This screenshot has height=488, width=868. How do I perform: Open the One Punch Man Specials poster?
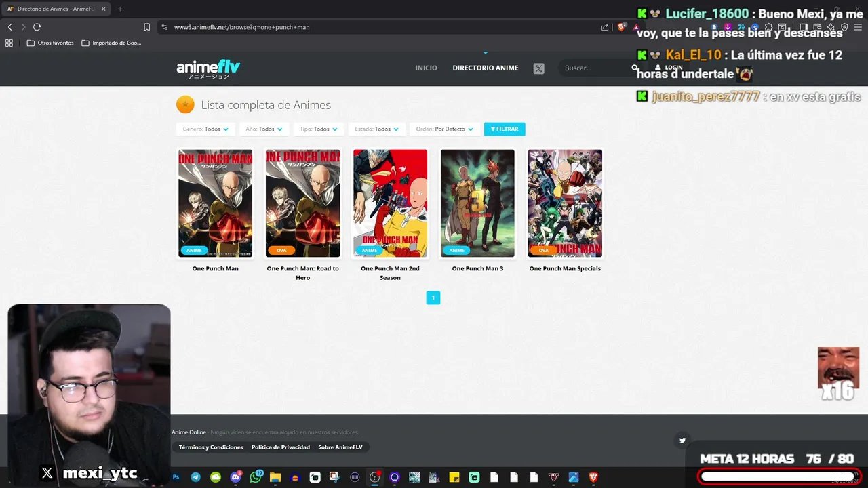pos(565,203)
